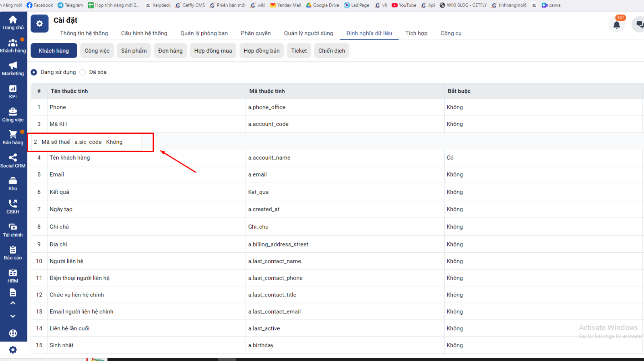Select the Đã xóa radio button

click(x=83, y=72)
